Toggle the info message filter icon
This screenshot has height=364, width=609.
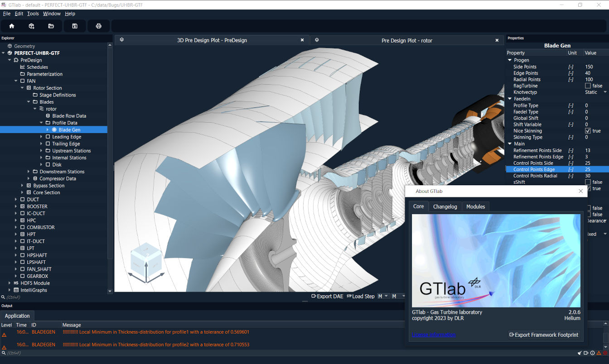592,353
